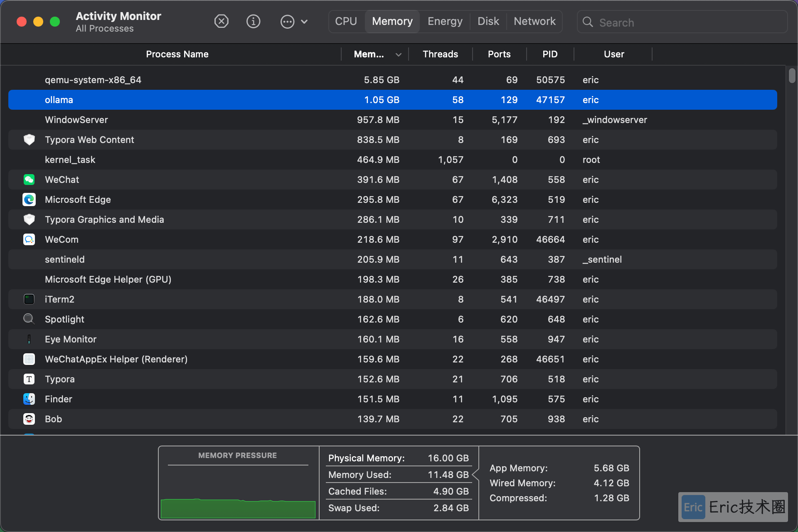Select the sentineld process row
The width and height of the screenshot is (798, 532).
pyautogui.click(x=393, y=259)
